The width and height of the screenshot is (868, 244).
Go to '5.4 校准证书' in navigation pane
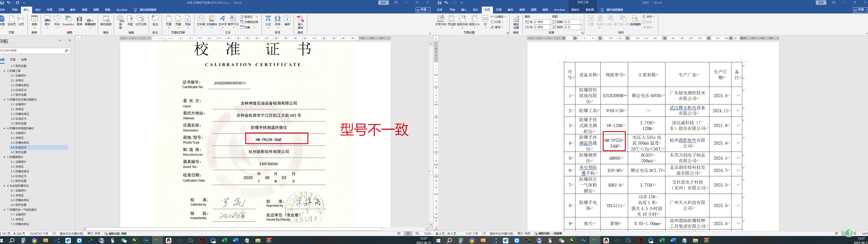[x=18, y=176]
